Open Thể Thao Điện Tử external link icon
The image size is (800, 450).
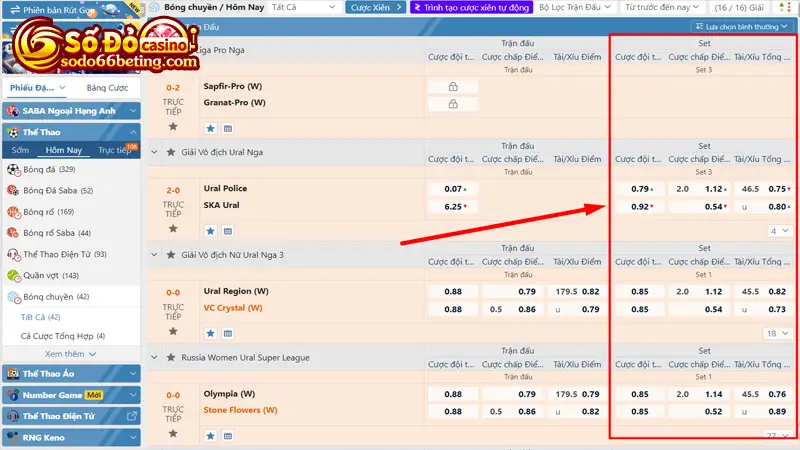(131, 416)
